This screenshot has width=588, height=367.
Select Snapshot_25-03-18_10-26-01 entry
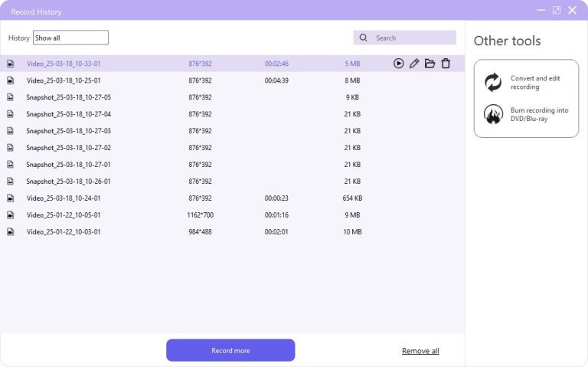tap(68, 182)
